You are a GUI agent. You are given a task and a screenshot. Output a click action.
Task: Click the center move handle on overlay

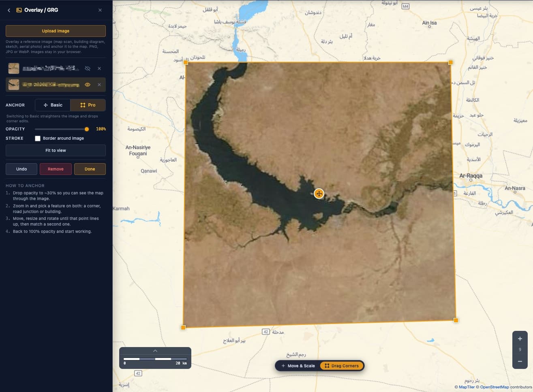319,194
